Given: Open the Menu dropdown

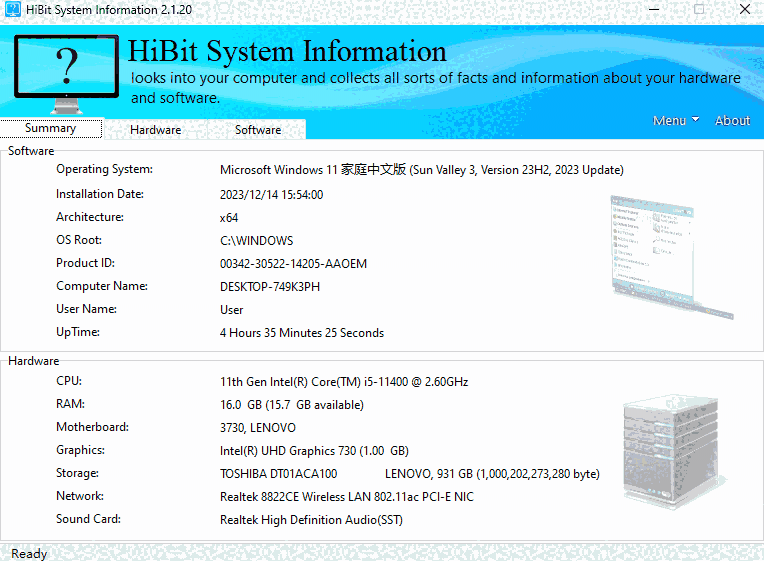Looking at the screenshot, I should [x=676, y=120].
